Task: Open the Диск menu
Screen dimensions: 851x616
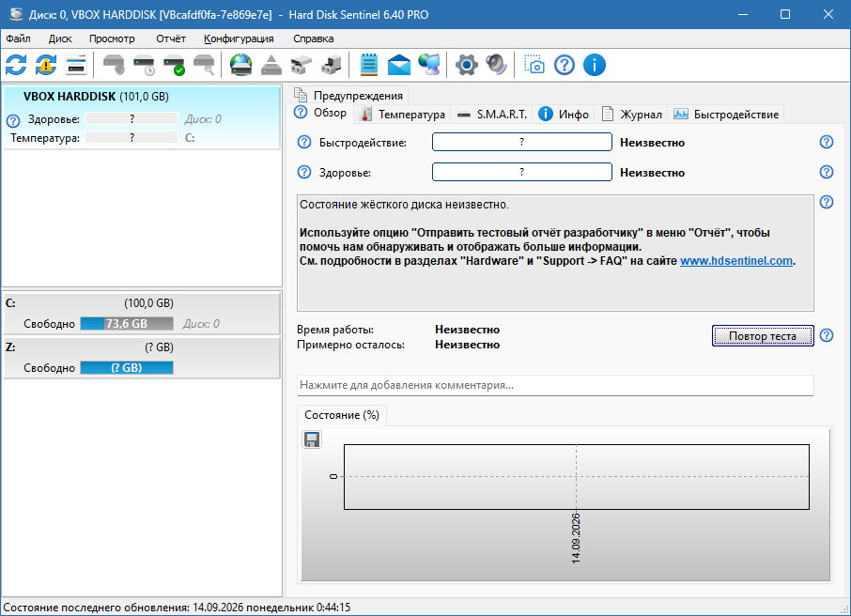Action: (60, 38)
